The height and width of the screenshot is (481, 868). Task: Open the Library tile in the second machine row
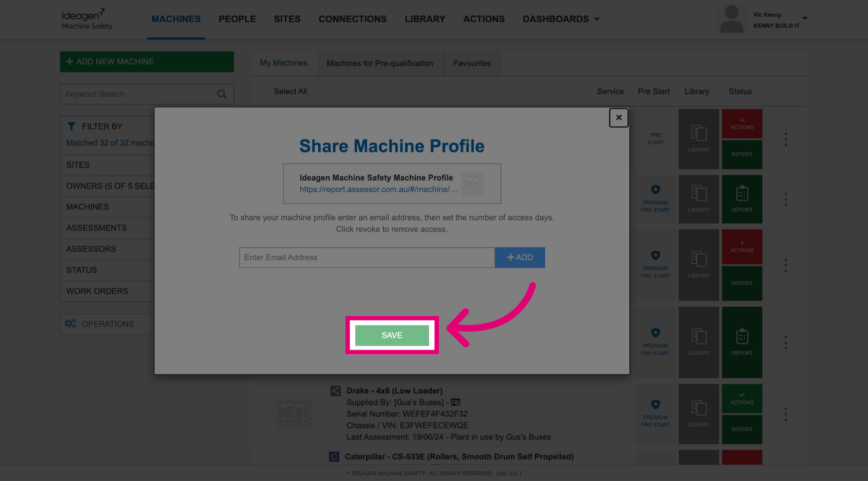pos(698,199)
